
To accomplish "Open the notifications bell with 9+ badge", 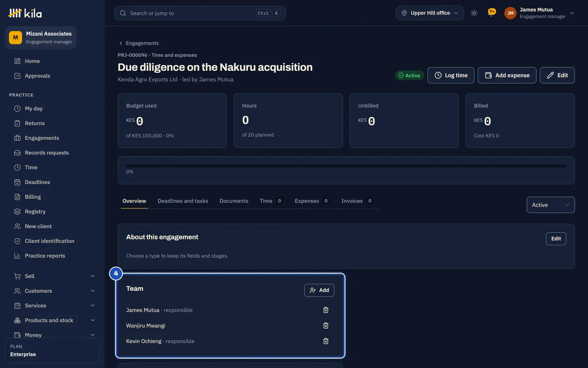I will (x=492, y=13).
